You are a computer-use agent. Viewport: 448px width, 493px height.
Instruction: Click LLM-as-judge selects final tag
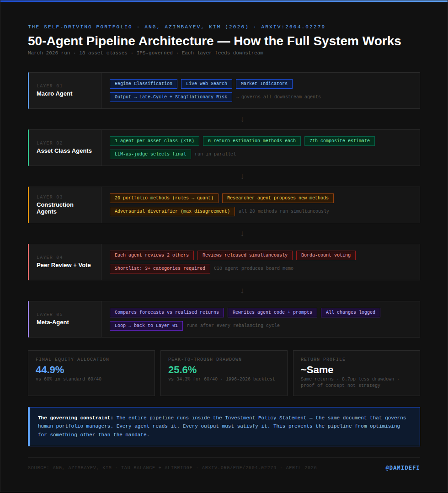[x=150, y=154]
